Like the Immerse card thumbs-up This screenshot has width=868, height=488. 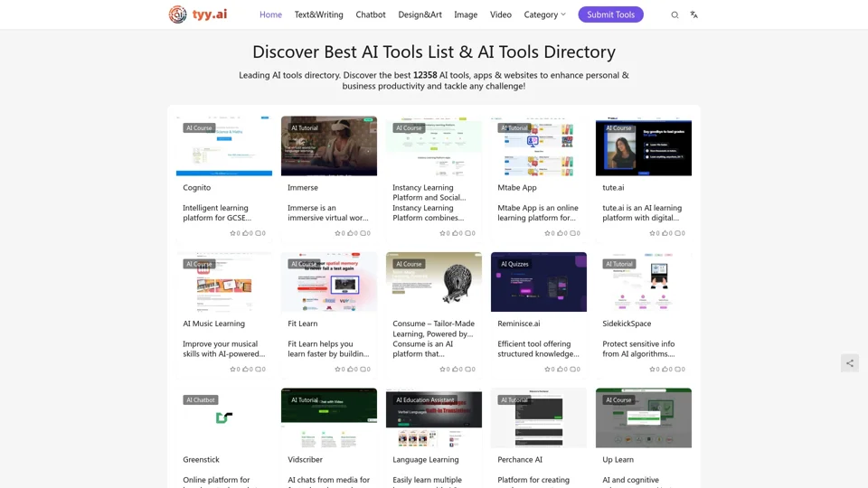[x=352, y=233]
